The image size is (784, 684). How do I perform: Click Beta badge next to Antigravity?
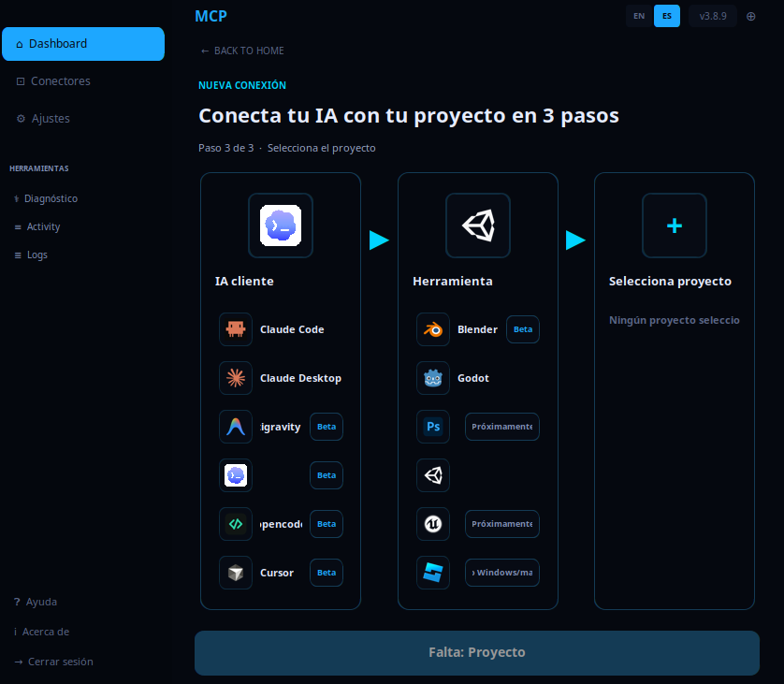327,427
